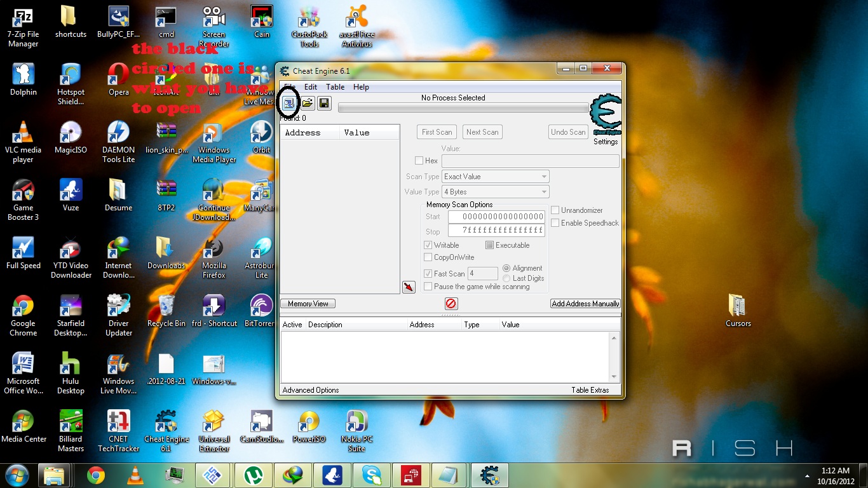
Task: Open 7-Zip File Manager desktop icon
Action: 24,27
